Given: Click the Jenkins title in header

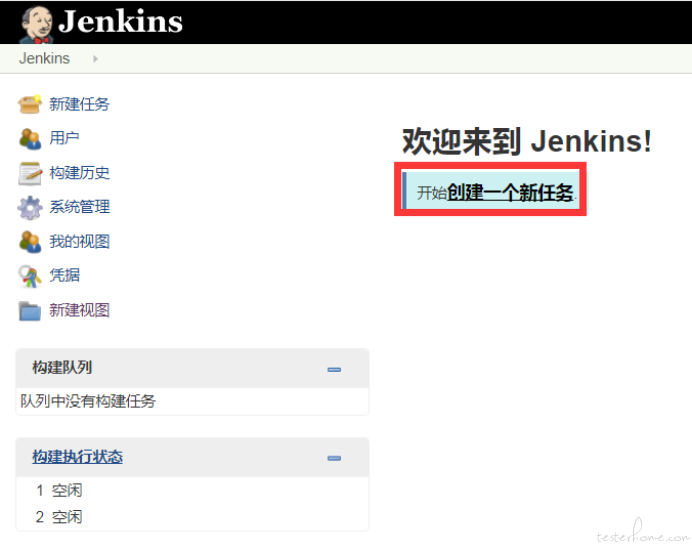Looking at the screenshot, I should (x=120, y=21).
